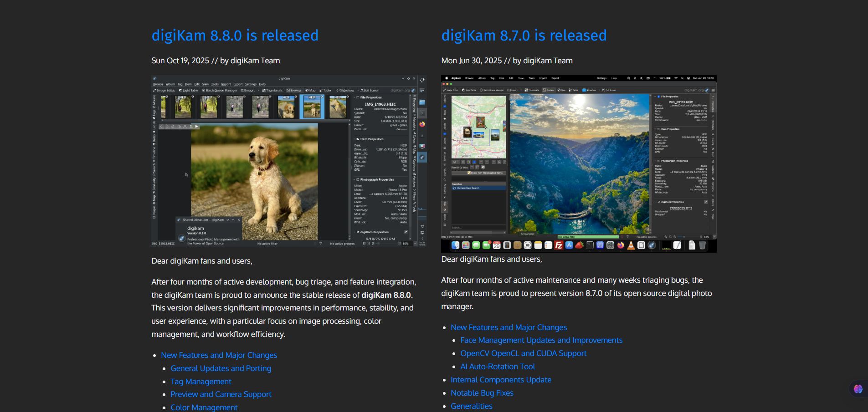The image size is (868, 412).
Task: Jump to AI Auto-Rotation Tool section
Action: (x=498, y=366)
